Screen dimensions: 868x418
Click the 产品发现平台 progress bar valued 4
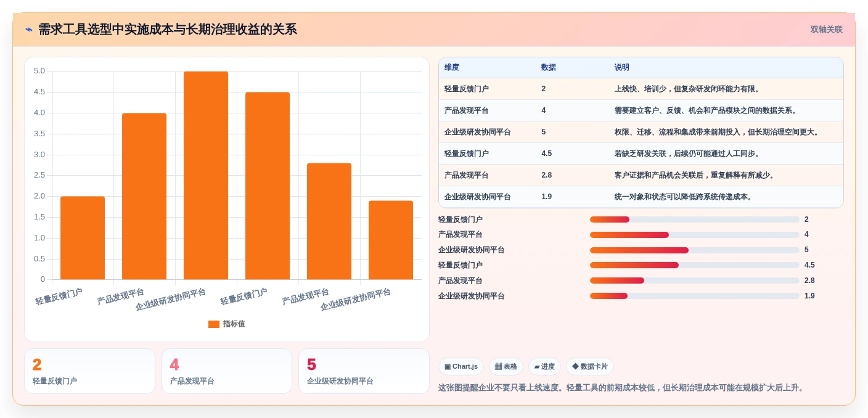point(695,235)
